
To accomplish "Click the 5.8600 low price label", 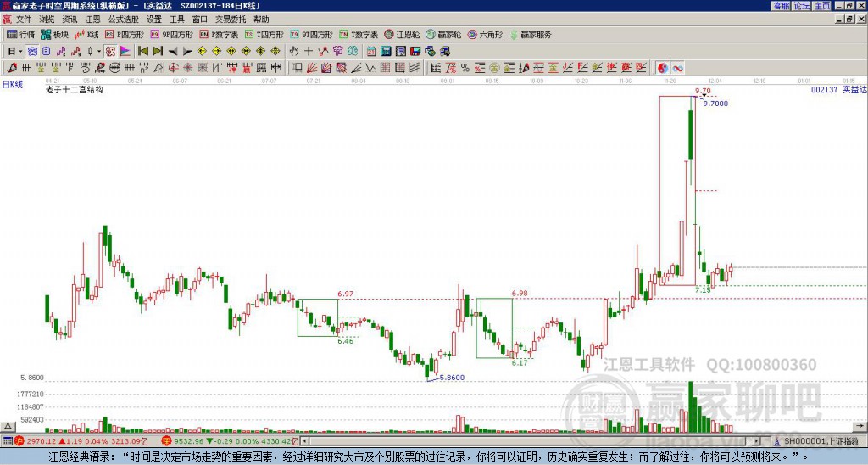I will tap(452, 378).
